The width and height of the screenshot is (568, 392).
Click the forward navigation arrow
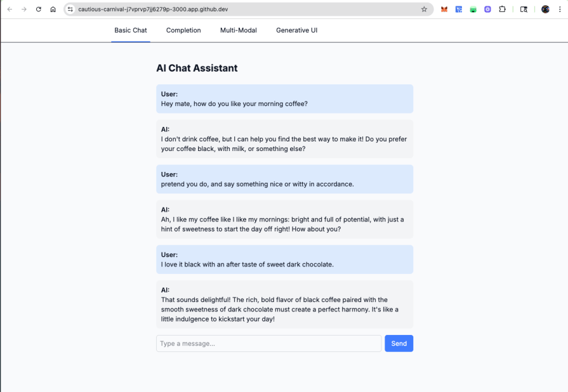coord(23,10)
